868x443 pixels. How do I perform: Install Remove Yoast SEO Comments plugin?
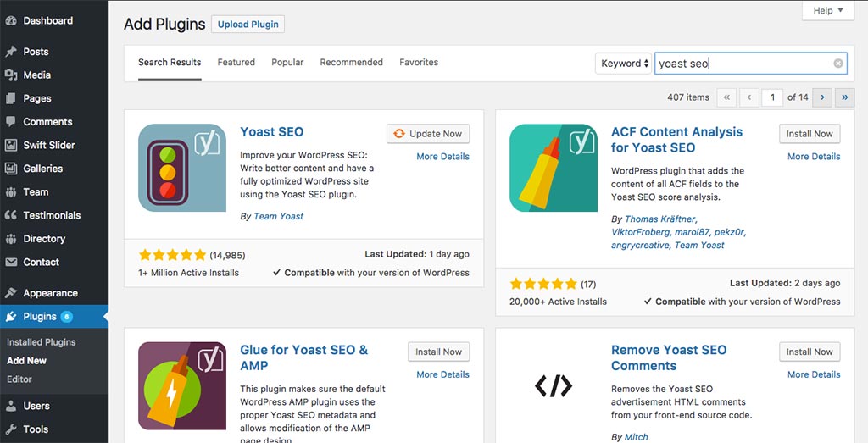pos(810,352)
